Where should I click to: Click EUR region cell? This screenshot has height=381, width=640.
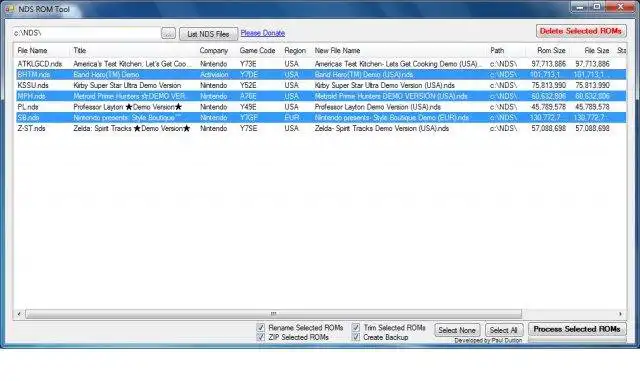pos(292,118)
